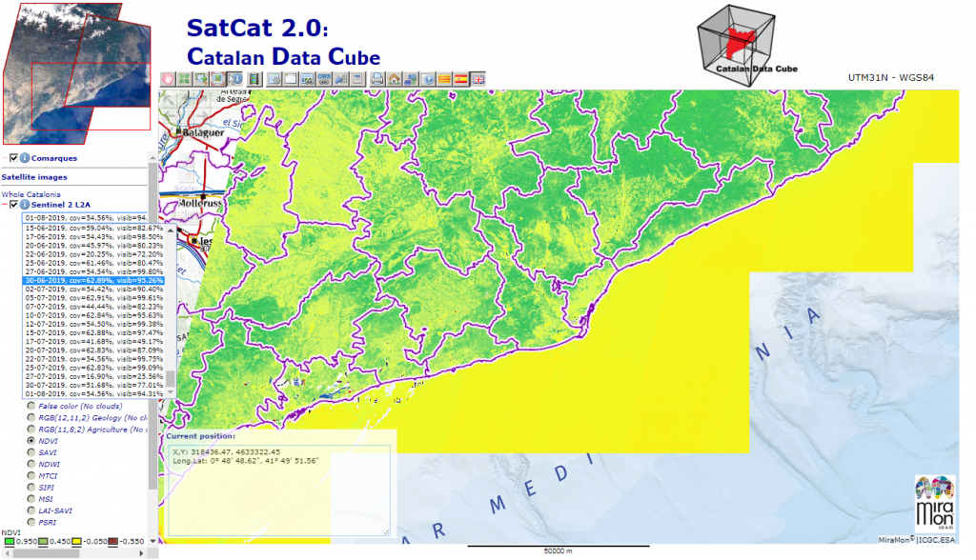
Task: Select the query-by-location info cursor tool
Action: (234, 79)
